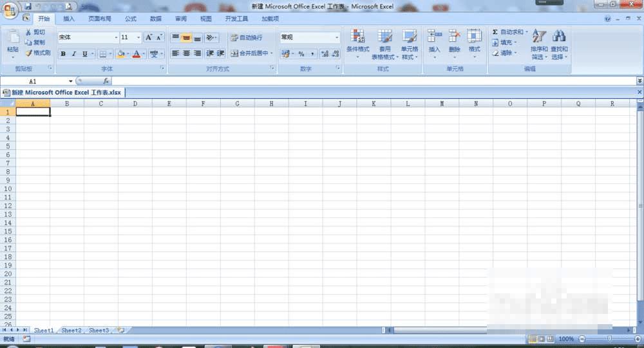Align text left
Image resolution: width=644 pixels, height=348 pixels.
175,53
